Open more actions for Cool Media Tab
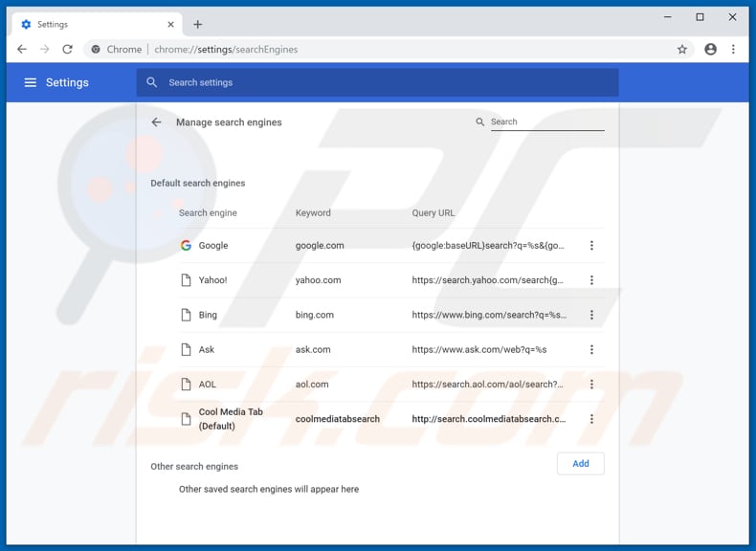Image resolution: width=756 pixels, height=551 pixels. [591, 419]
